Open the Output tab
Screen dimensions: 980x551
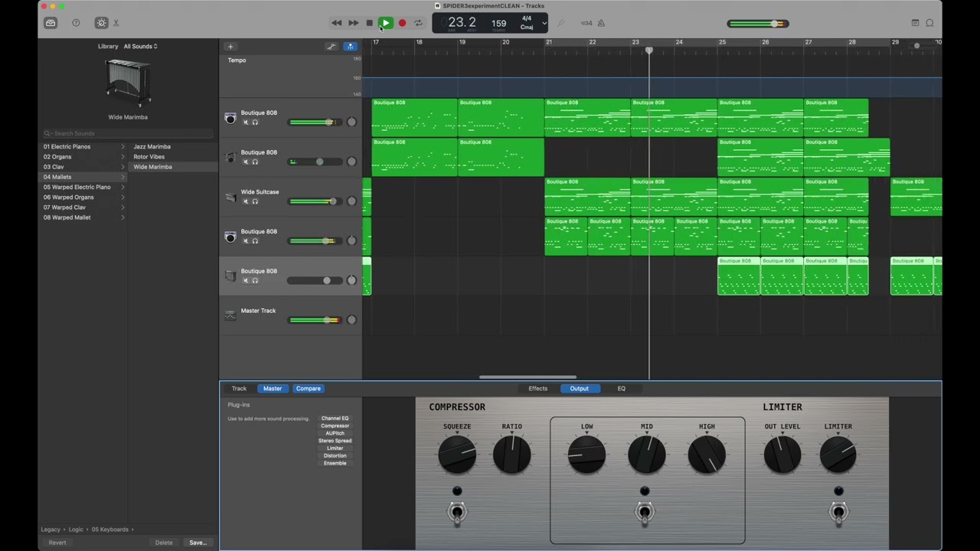click(580, 389)
